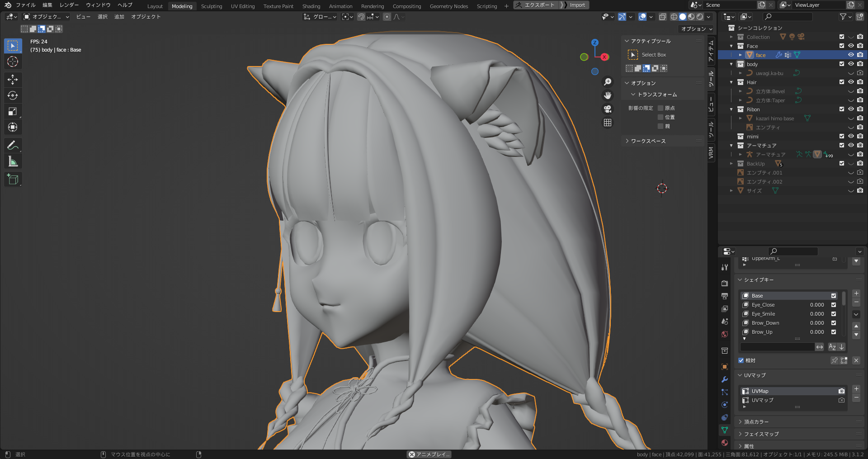This screenshot has width=868, height=459.
Task: Select the Measure ruler tool
Action: point(13,161)
